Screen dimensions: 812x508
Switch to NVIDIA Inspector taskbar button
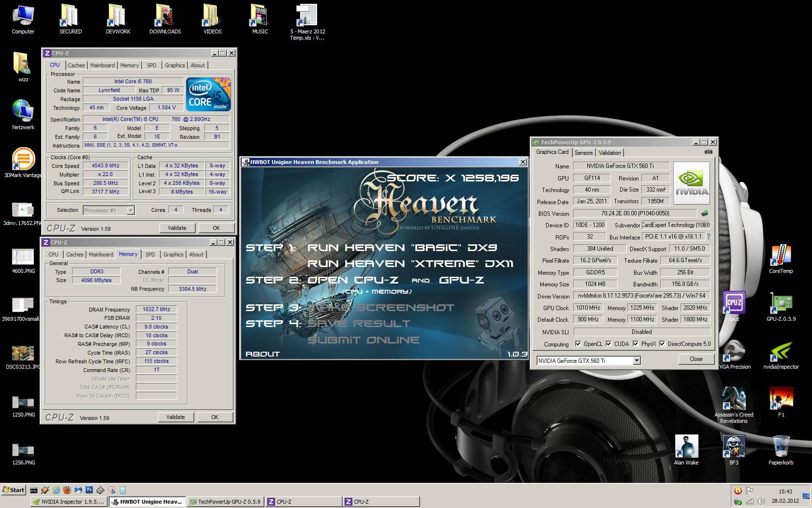tap(69, 502)
